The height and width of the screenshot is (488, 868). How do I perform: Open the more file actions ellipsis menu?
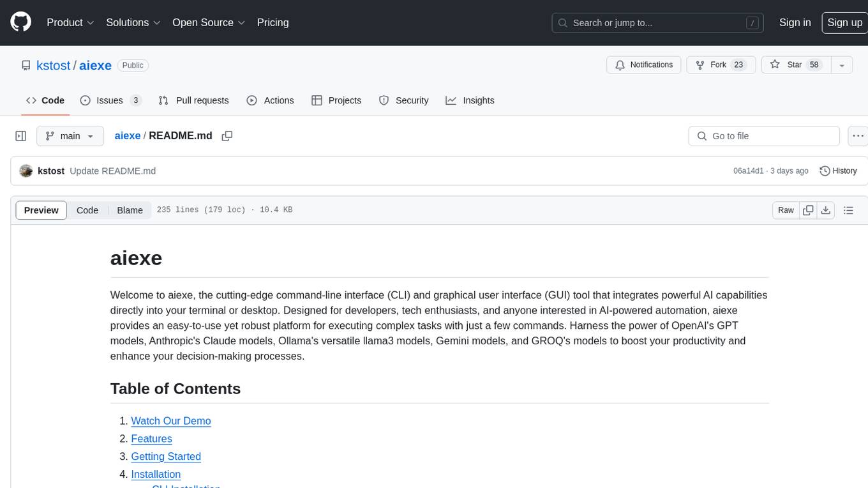pyautogui.click(x=858, y=136)
